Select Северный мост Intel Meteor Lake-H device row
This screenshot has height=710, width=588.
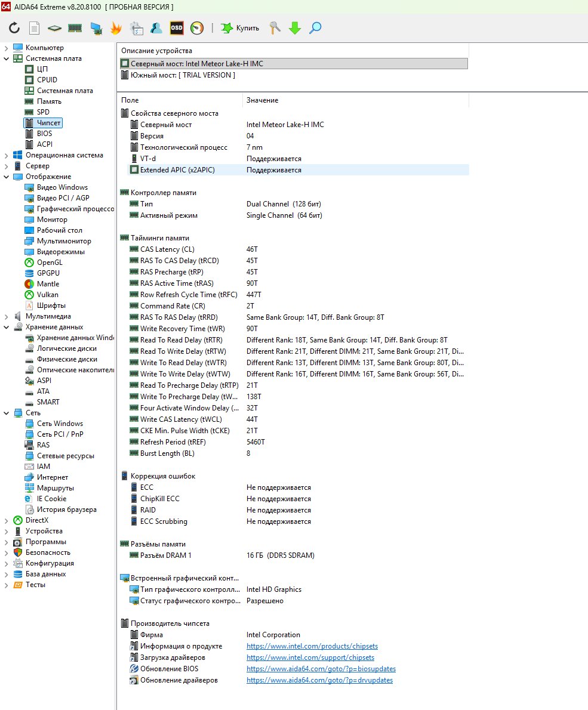(294, 64)
